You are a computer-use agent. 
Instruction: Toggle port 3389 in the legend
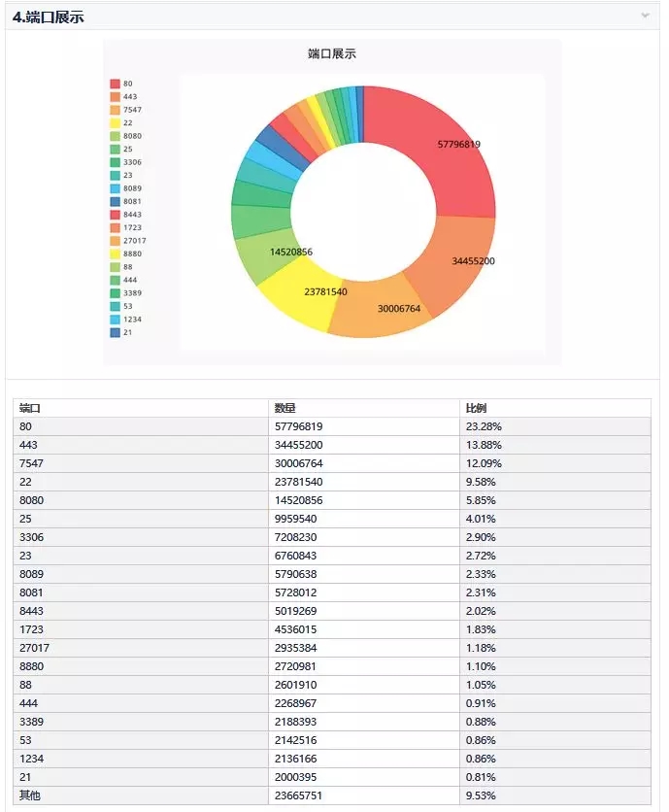[126, 293]
